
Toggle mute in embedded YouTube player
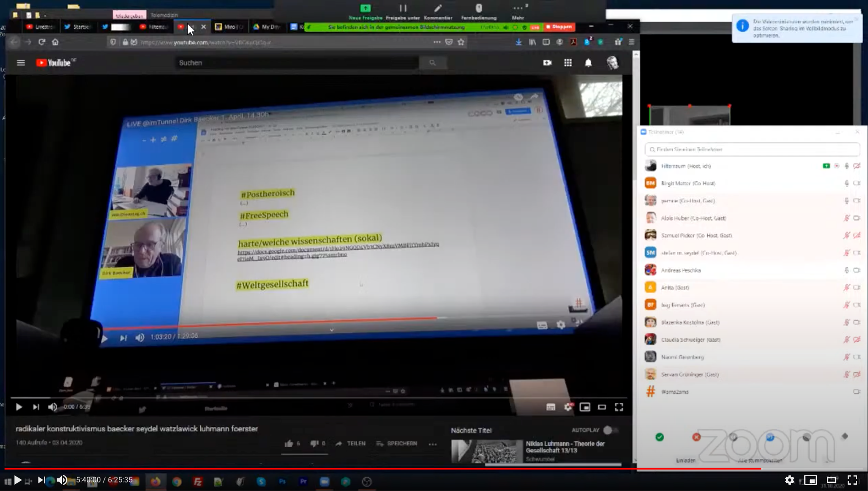[x=52, y=407]
